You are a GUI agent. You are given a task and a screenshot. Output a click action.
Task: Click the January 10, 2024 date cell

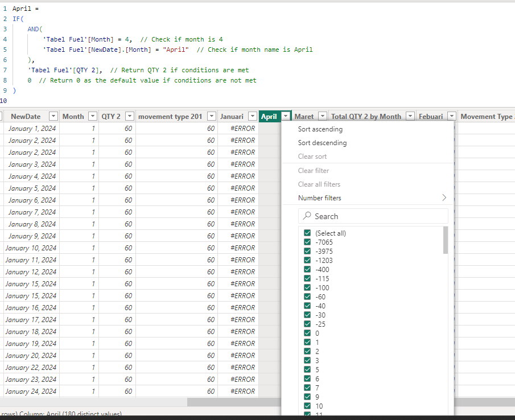(31, 248)
